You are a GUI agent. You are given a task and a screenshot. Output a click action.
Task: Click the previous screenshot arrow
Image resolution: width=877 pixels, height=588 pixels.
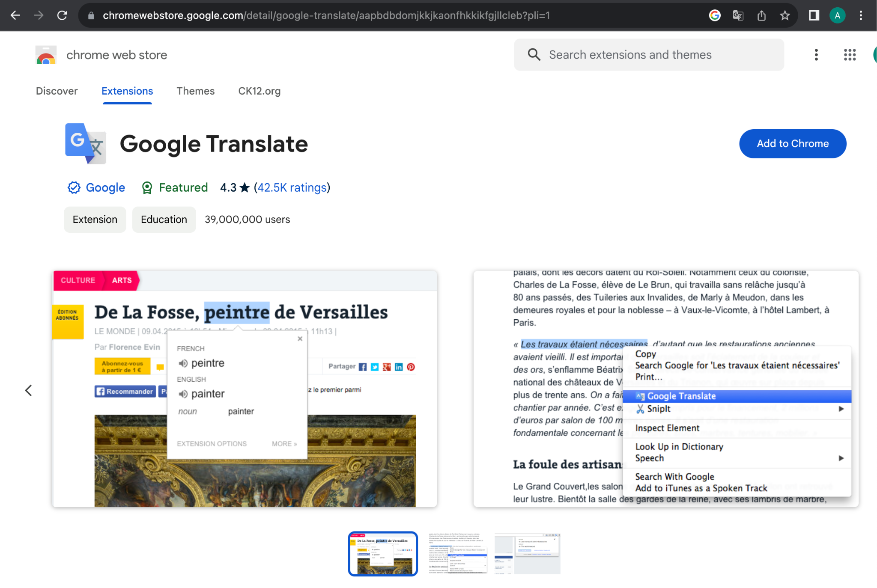pos(28,390)
